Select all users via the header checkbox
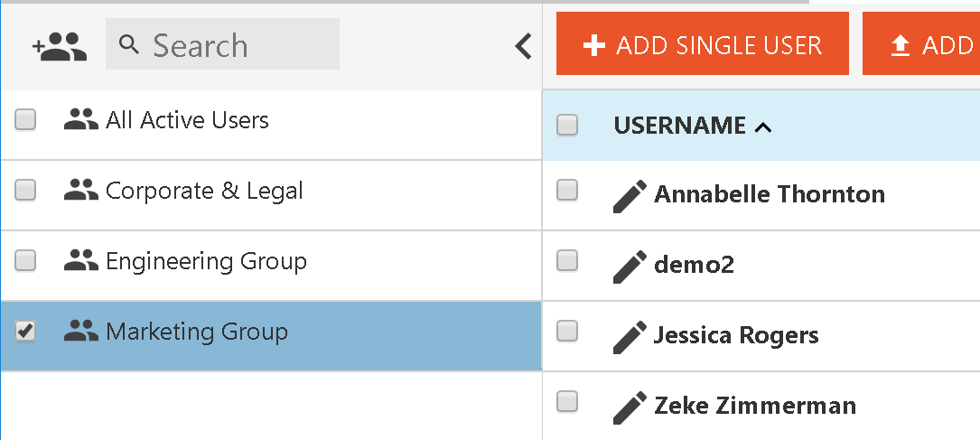Screen dimensions: 980x440 567,125
